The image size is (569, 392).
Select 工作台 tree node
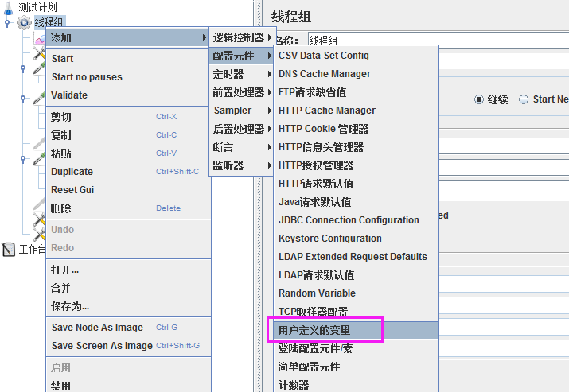[32, 249]
